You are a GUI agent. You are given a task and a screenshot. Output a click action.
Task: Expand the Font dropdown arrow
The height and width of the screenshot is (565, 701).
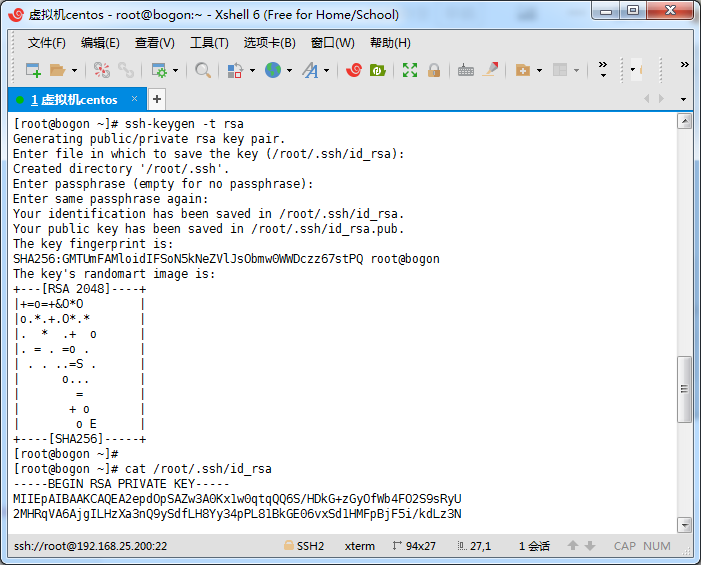click(326, 70)
